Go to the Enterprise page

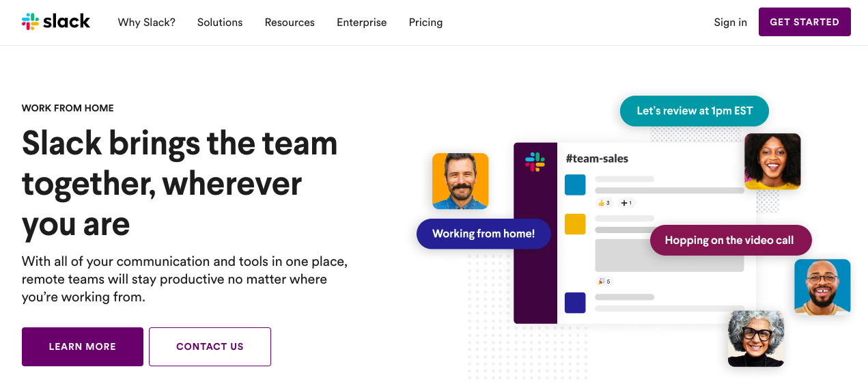[x=361, y=23]
